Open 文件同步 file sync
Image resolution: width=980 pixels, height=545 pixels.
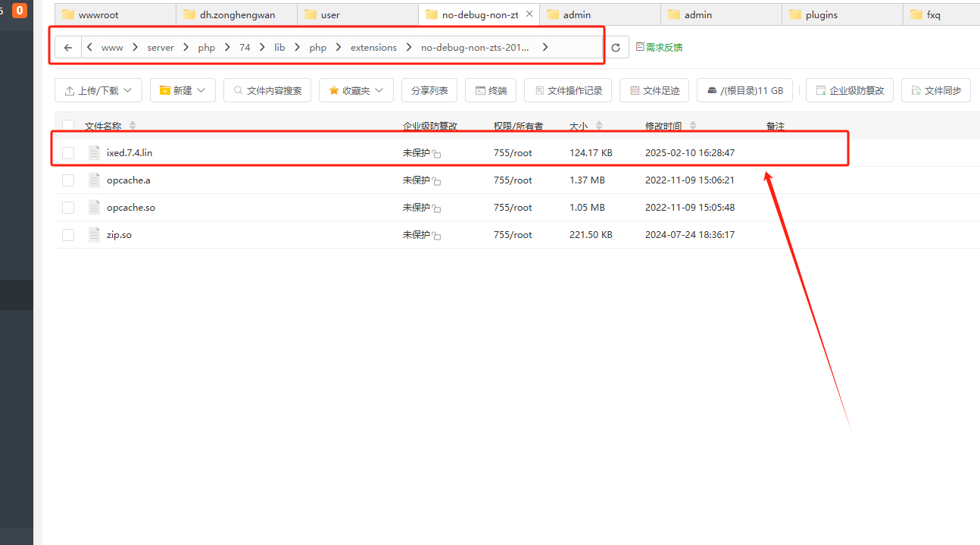point(937,90)
